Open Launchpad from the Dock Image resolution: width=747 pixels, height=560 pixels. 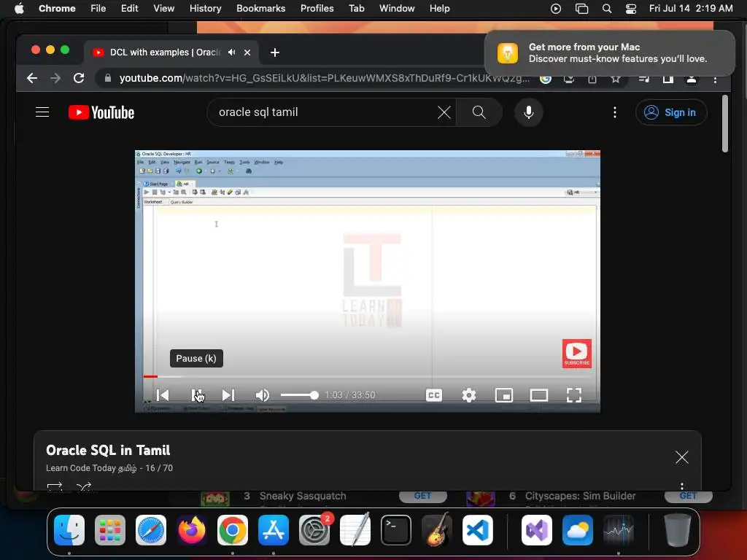pos(110,530)
